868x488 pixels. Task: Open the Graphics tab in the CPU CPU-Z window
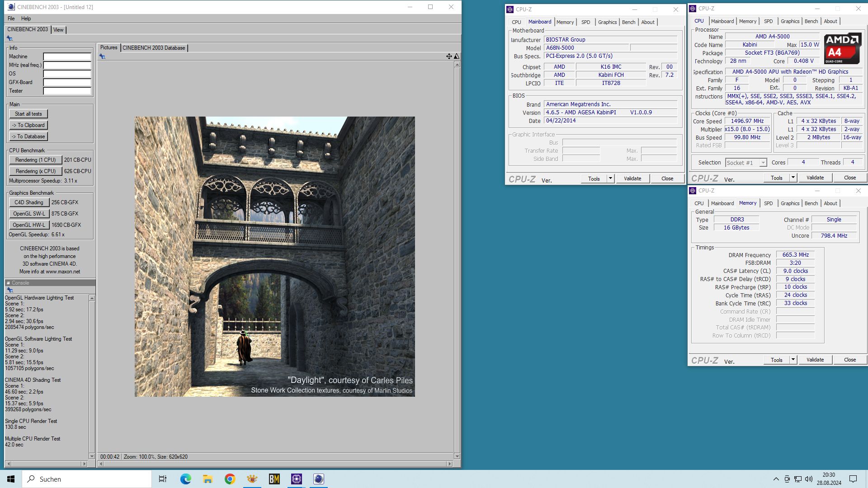pos(790,21)
